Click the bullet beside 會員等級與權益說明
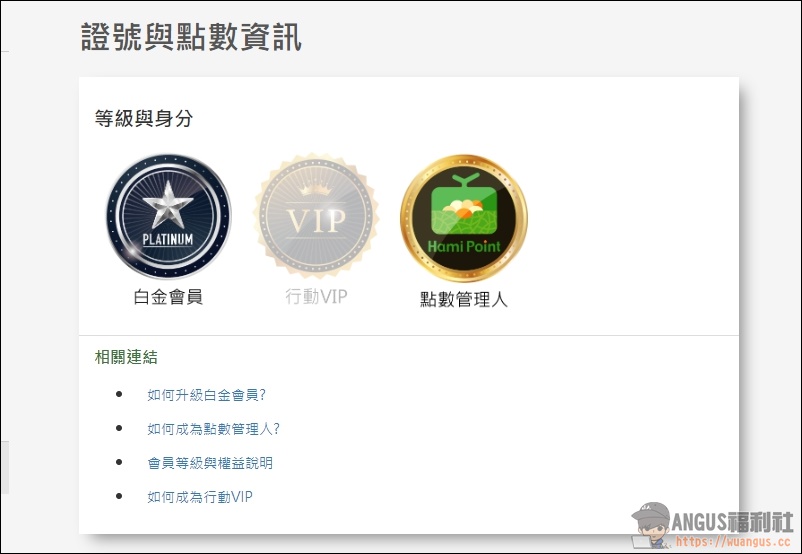Screen dimensions: 802x554 tap(119, 462)
